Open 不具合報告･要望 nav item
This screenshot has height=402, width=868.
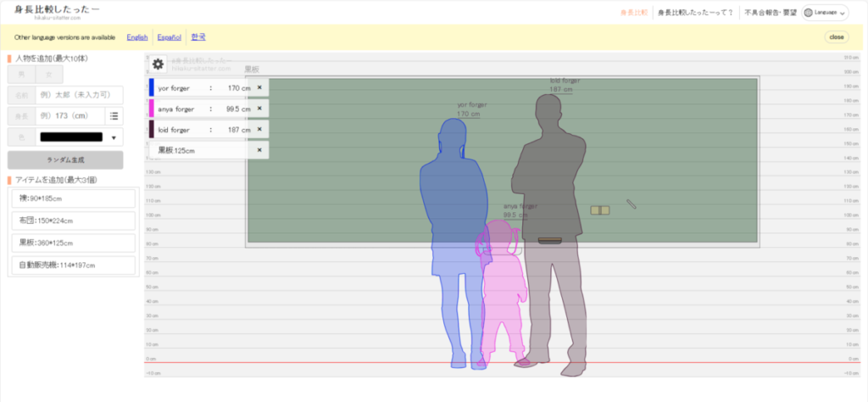pyautogui.click(x=771, y=13)
